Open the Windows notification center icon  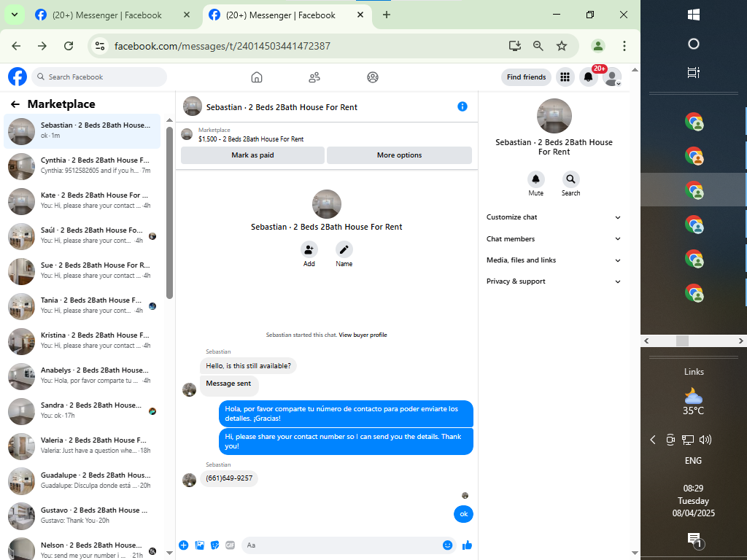(x=694, y=540)
